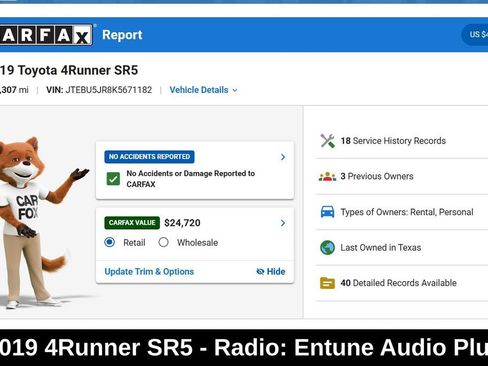Click the globe icon by Last Owned in Texas
This screenshot has width=488, height=366.
[x=327, y=247]
